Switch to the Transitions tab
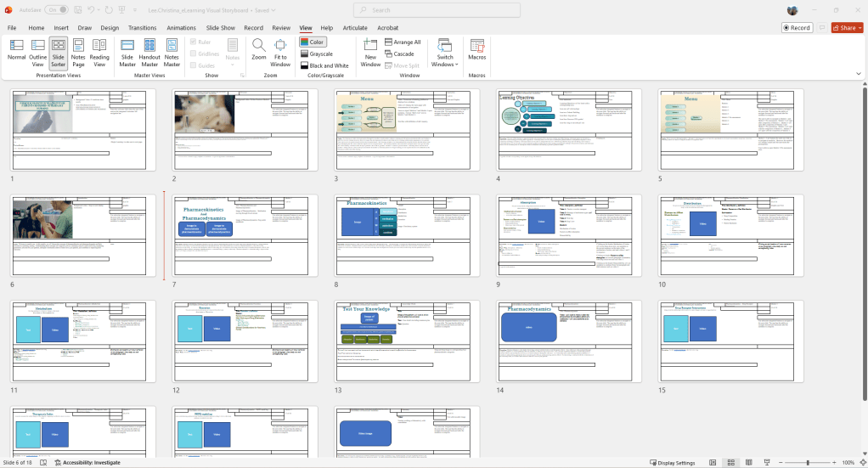Screen dimensions: 868x468 coord(143,28)
